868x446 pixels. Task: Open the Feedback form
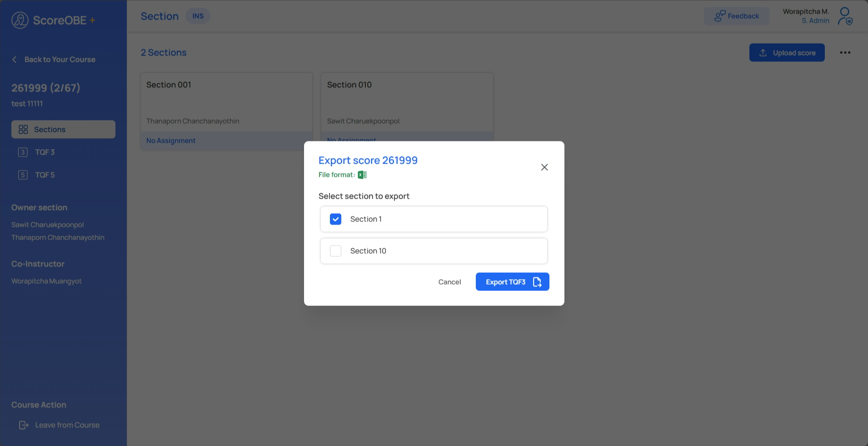point(736,16)
